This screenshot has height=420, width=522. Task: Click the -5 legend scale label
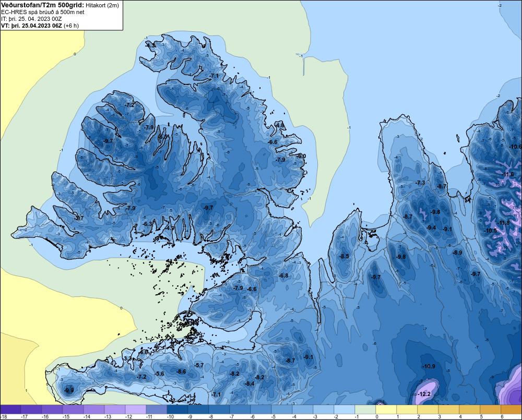(275, 417)
